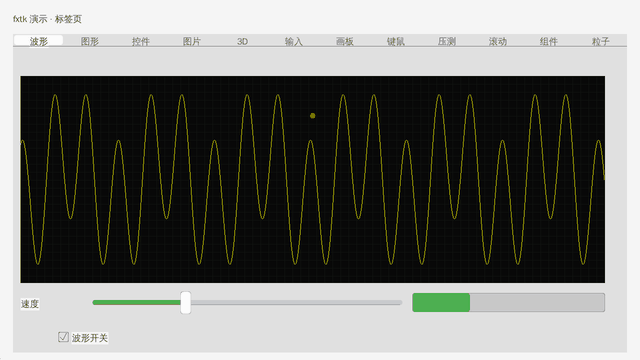
Task: Select the 控件 tab
Action: [140, 41]
